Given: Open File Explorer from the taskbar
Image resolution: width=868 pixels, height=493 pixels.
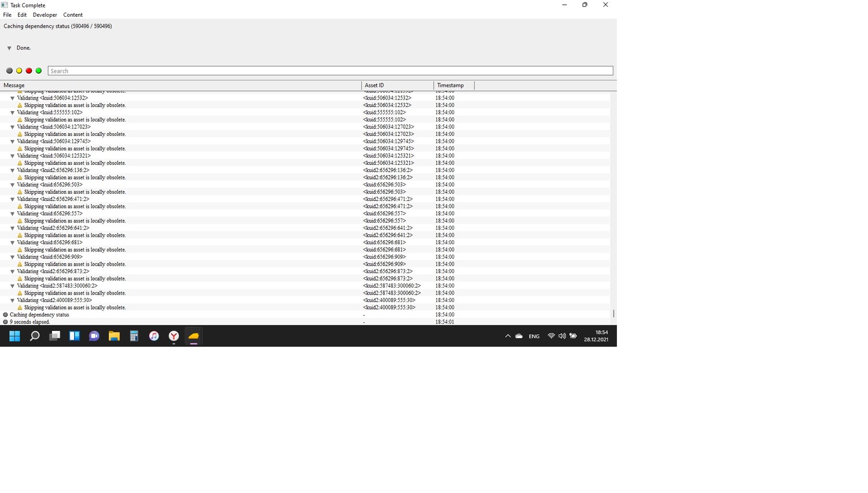Looking at the screenshot, I should (x=114, y=336).
